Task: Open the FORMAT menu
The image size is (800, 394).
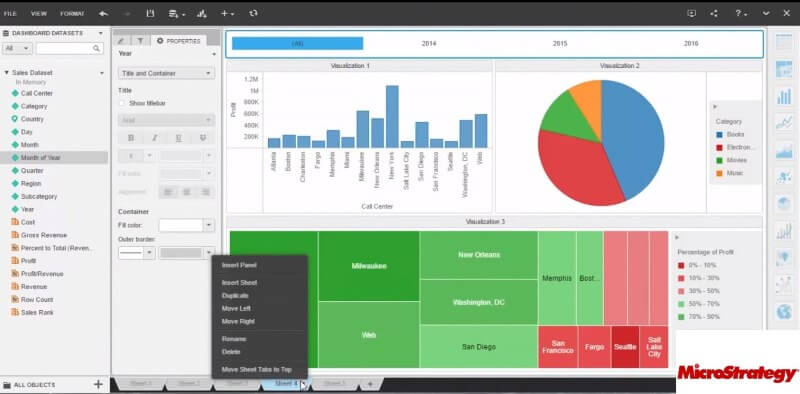Action: click(72, 14)
